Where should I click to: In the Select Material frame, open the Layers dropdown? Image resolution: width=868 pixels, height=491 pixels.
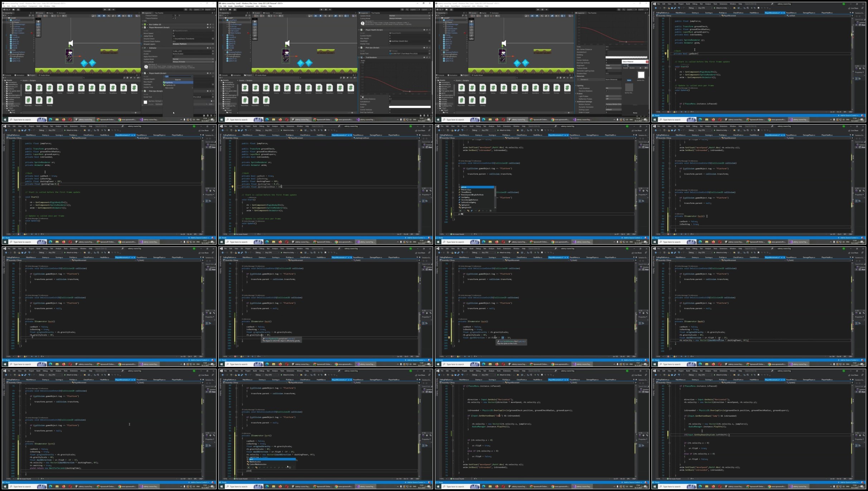632,9
